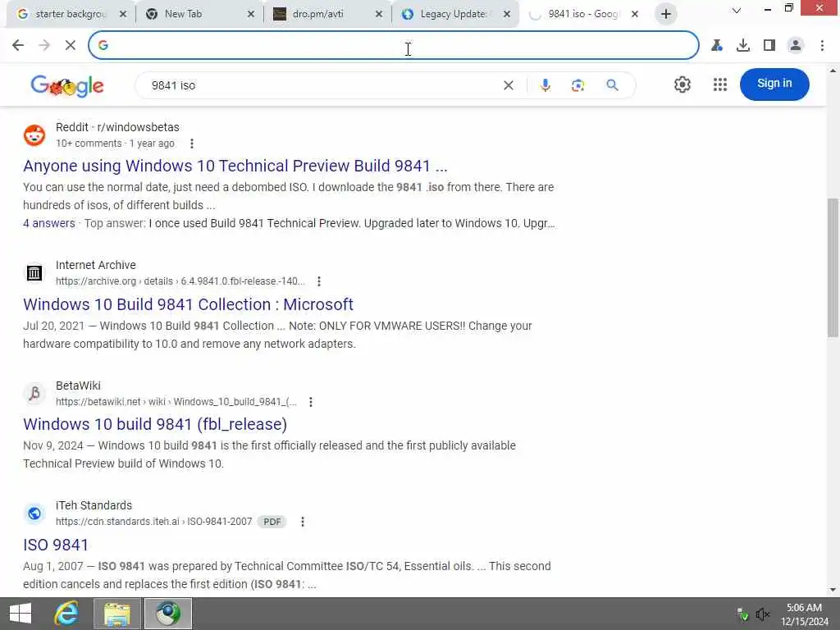This screenshot has width=840, height=630.
Task: Close the dro.pm/avti tab
Action: pos(379,15)
